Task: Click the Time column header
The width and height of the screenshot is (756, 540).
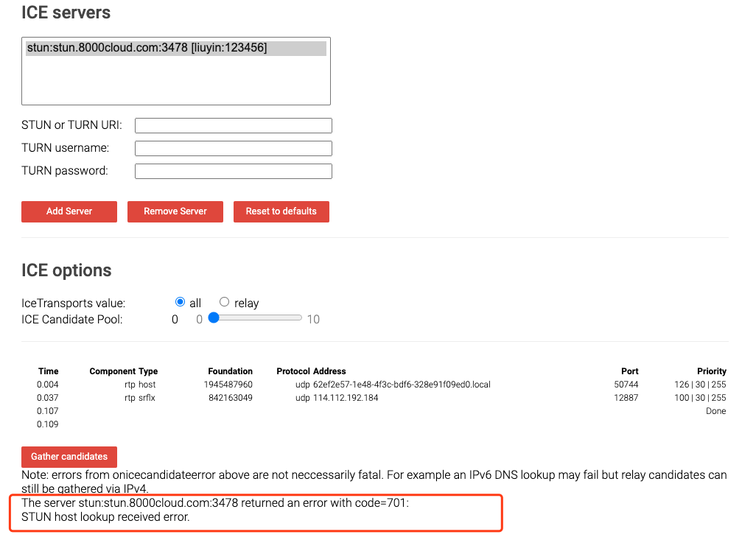Action: click(48, 371)
